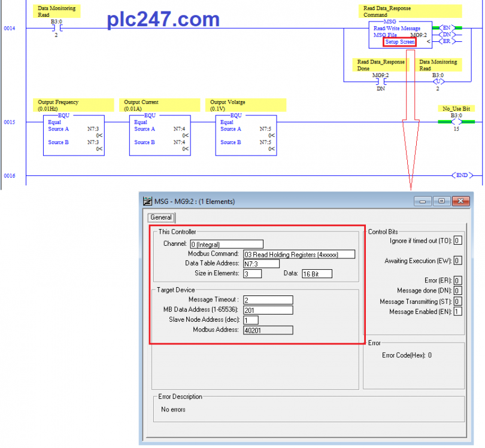The image size is (485, 448).
Task: Click Source A value N7:3 in EQU
Action: [93, 129]
